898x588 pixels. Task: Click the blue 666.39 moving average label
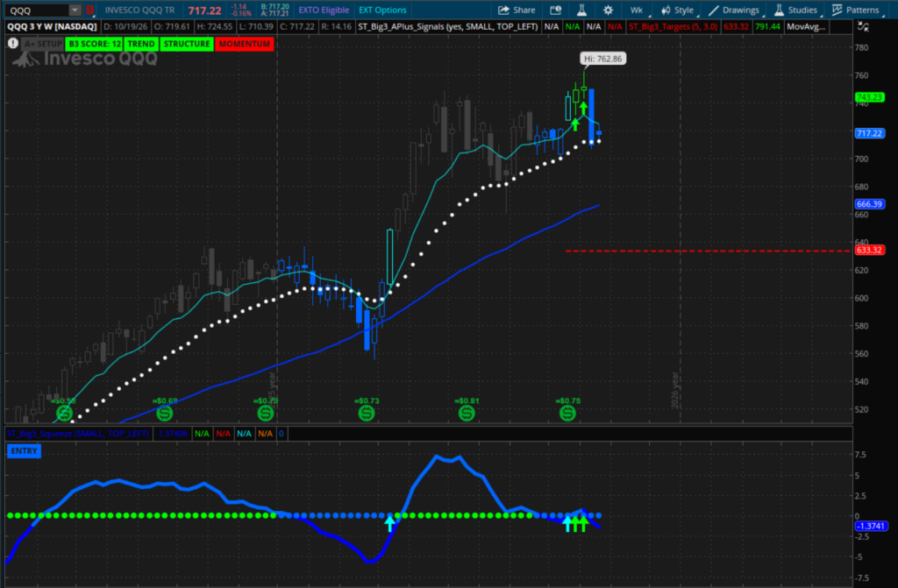tap(869, 204)
